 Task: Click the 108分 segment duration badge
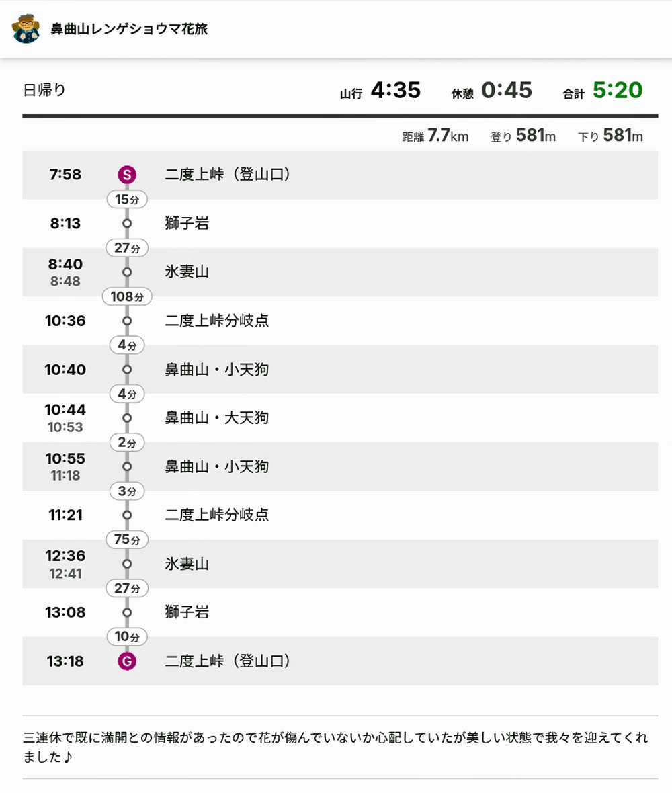click(127, 296)
